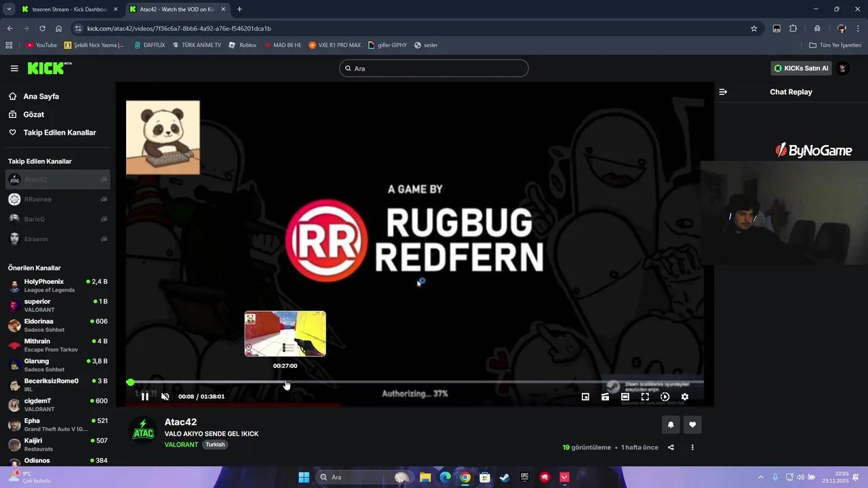868x488 pixels.
Task: Pause the video playback
Action: point(144,396)
